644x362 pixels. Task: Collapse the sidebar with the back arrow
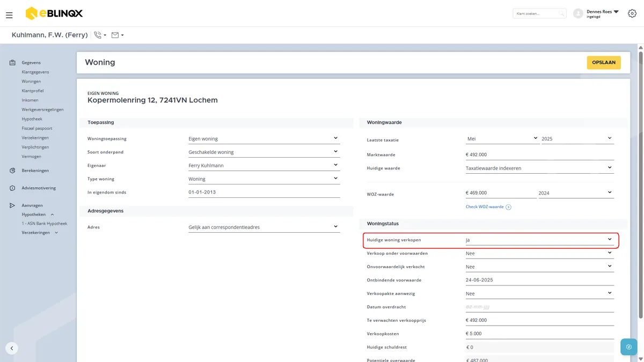12,348
